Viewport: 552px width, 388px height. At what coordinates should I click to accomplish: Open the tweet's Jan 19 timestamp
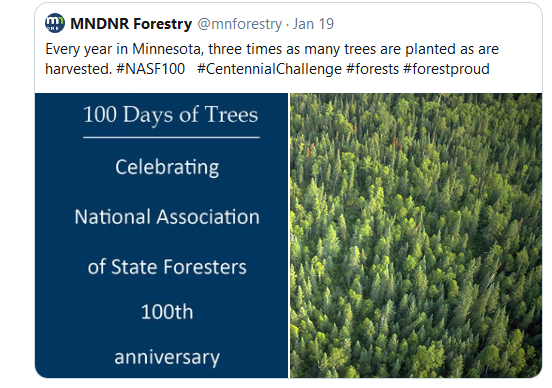(313, 24)
